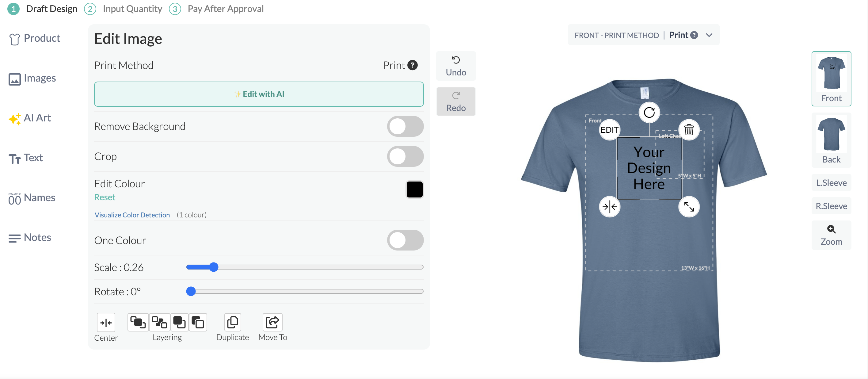Click the Edit with AI button

pos(259,94)
